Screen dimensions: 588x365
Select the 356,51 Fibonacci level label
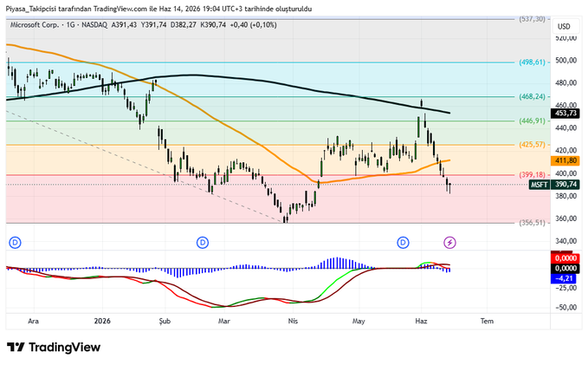coord(532,223)
